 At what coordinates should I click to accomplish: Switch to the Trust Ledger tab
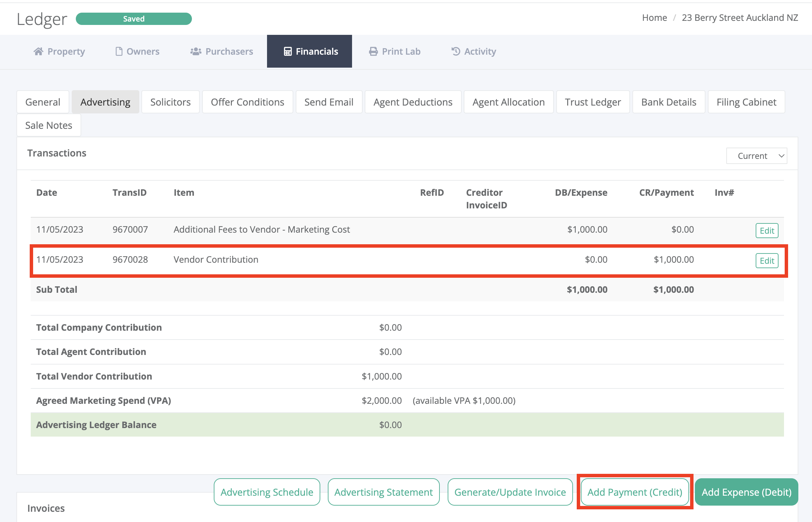(593, 102)
